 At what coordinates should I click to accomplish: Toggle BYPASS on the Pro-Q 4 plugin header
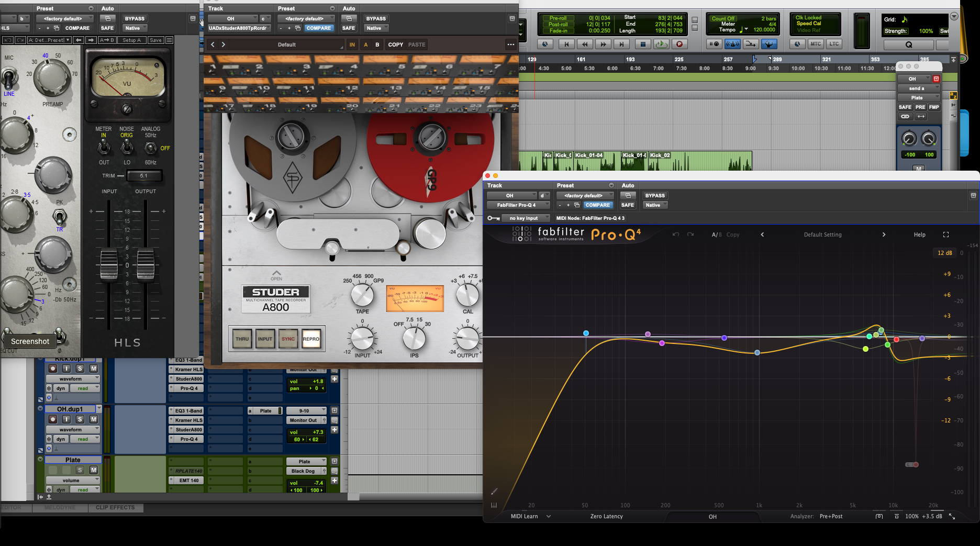click(655, 196)
